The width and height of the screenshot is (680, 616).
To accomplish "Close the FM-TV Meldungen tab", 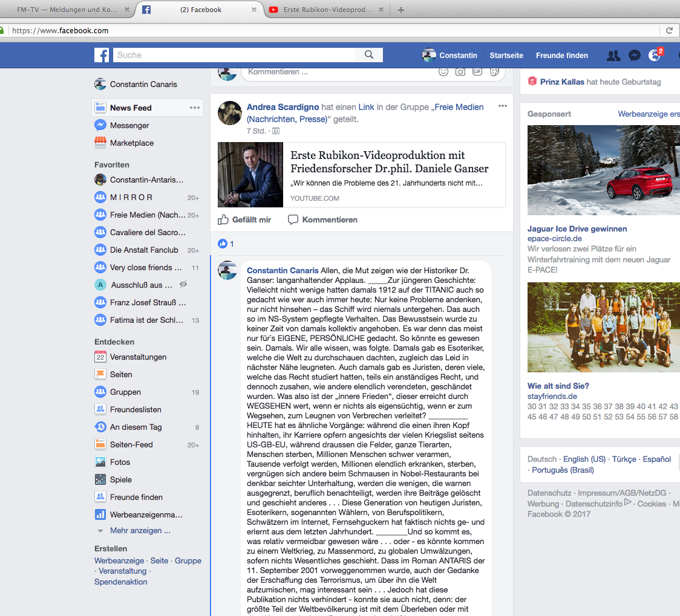I will [x=126, y=10].
